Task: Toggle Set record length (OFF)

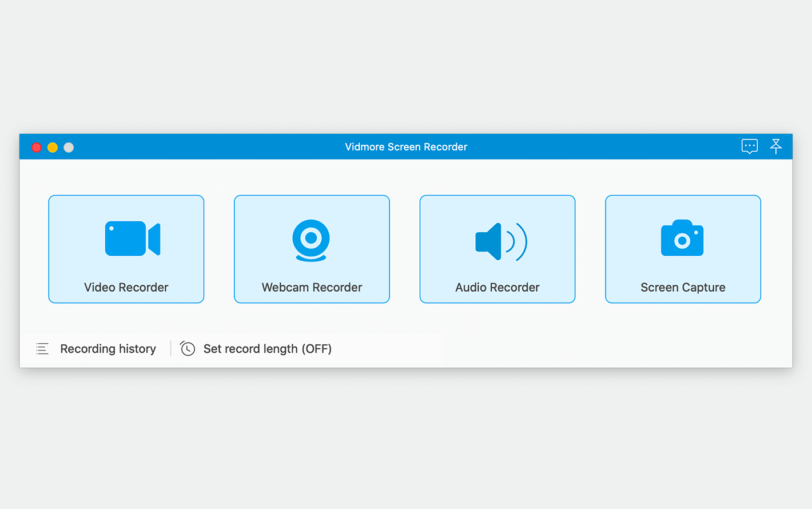Action: pos(268,349)
